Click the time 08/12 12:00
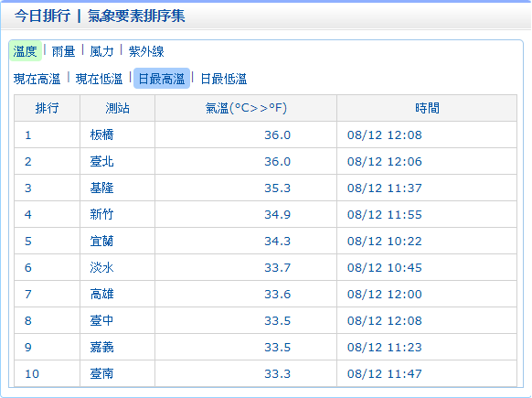Viewport: 532px width, 398px height. [x=385, y=294]
